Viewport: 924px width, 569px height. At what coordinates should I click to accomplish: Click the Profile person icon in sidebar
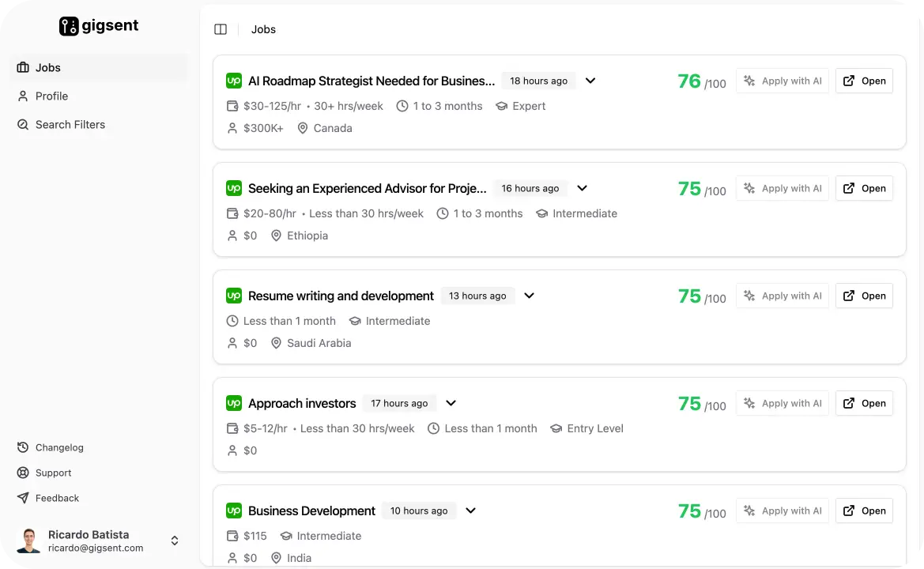coord(23,96)
